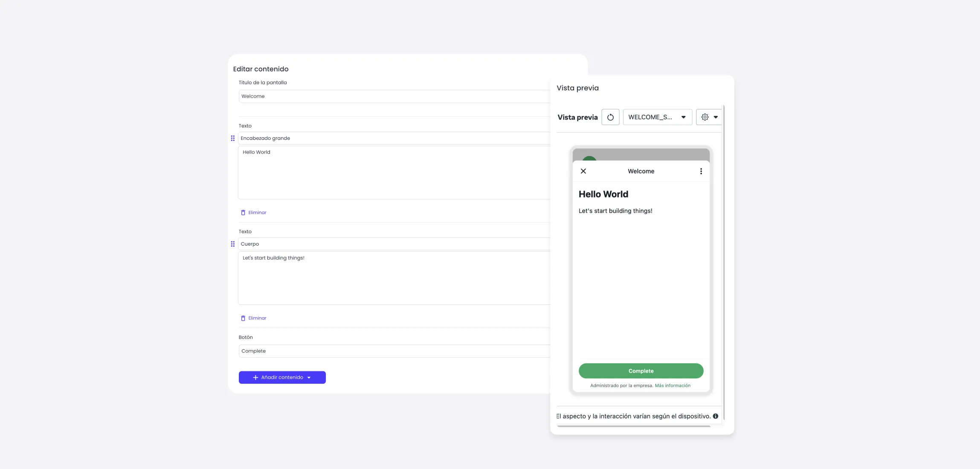Click the settings gear icon in preview toolbar
Screen dimensions: 980x469
coord(705,117)
